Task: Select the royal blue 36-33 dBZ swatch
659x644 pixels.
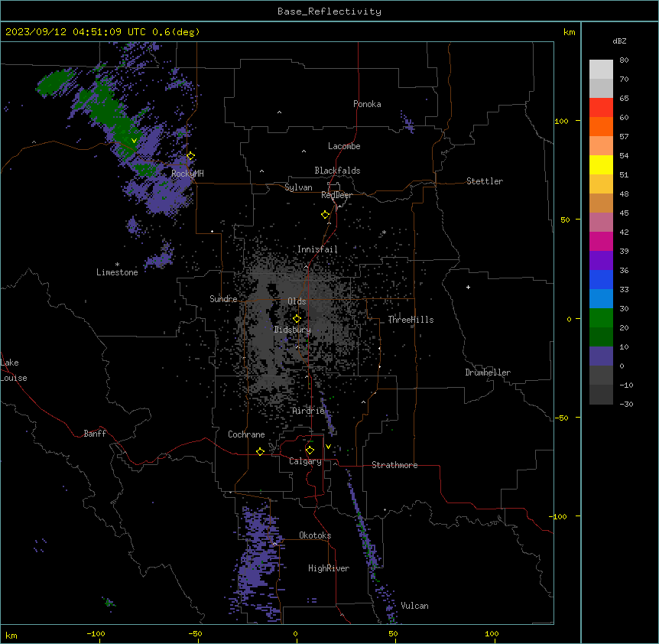Action: (601, 280)
